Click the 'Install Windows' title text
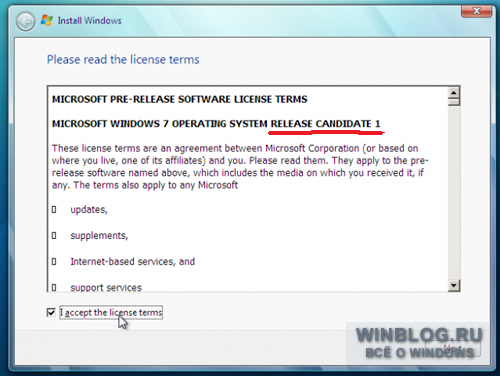 click(89, 21)
